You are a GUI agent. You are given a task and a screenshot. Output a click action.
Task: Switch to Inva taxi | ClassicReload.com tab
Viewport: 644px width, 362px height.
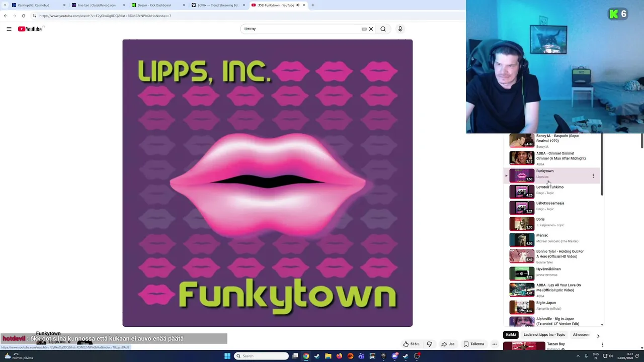[x=98, y=5]
